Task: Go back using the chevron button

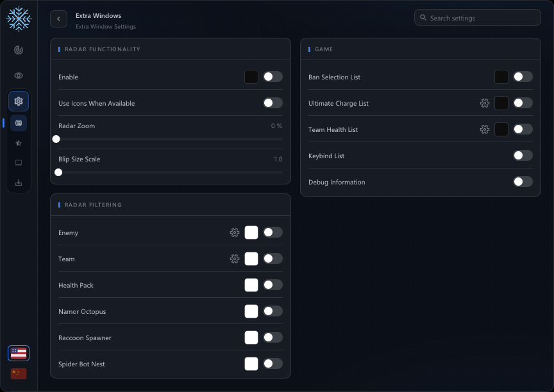Action: (x=58, y=19)
